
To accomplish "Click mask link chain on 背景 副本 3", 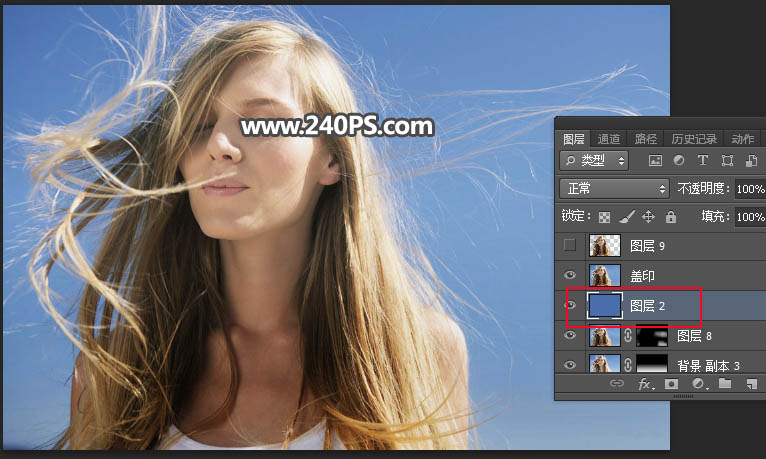I will coord(628,364).
